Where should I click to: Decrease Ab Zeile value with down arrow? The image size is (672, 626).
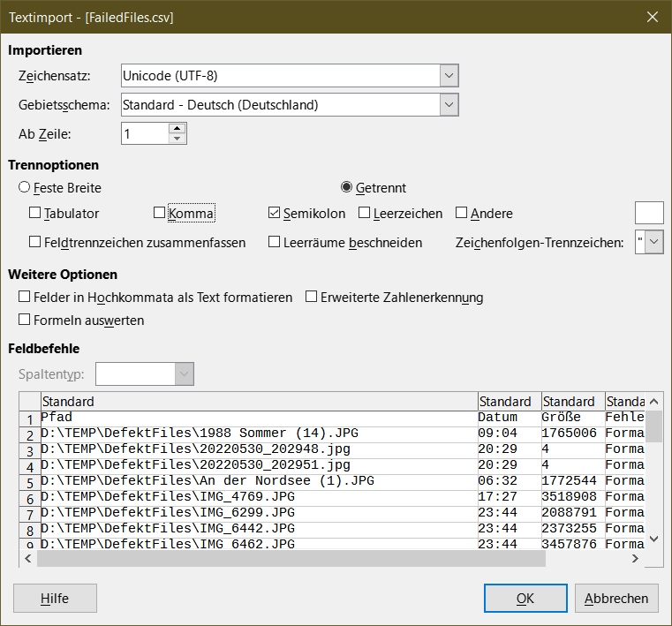pos(177,139)
